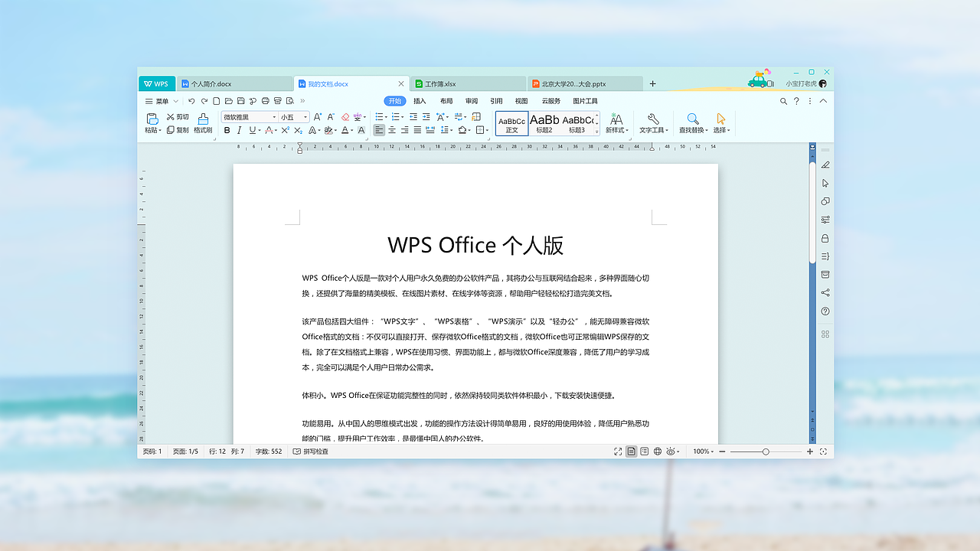Switch to web layout view (globe)
The height and width of the screenshot is (551, 980).
click(x=658, y=452)
